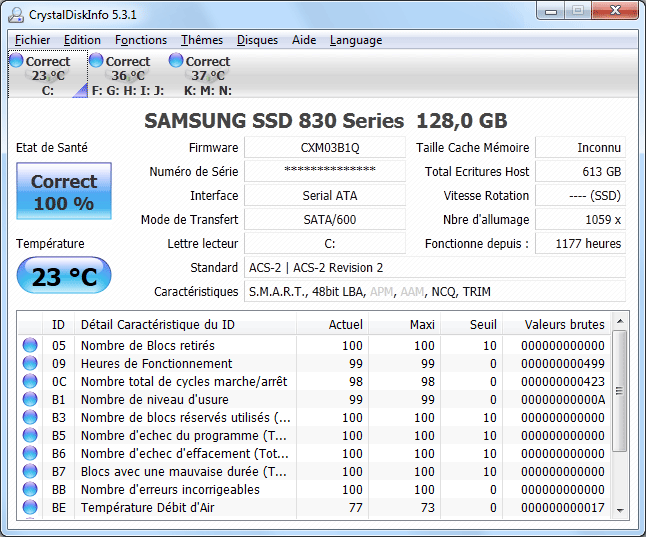Click the masked Numéro de Série field
Image resolution: width=646 pixels, height=537 pixels.
325,171
